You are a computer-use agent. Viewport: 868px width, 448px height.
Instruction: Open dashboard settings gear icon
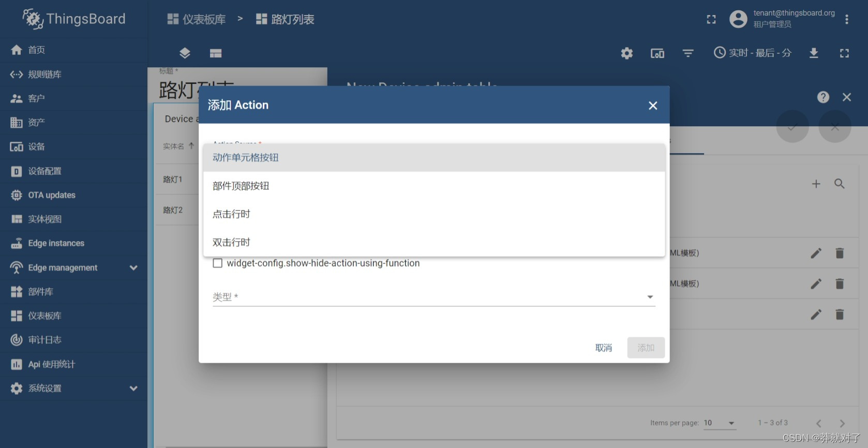pos(626,53)
